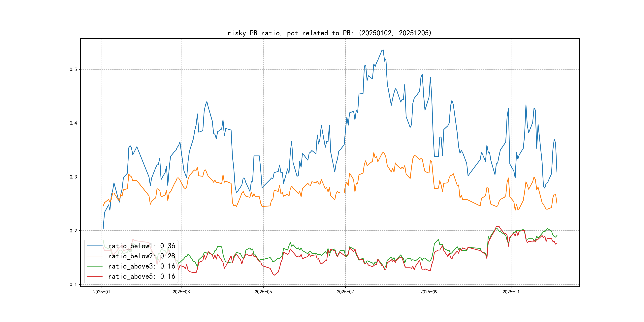
Task: Click the red ratio_above5 legend line swatch
Action: tap(94, 276)
